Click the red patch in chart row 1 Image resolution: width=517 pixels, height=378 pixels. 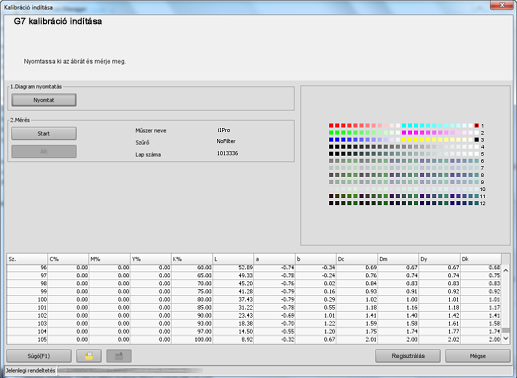click(x=331, y=125)
